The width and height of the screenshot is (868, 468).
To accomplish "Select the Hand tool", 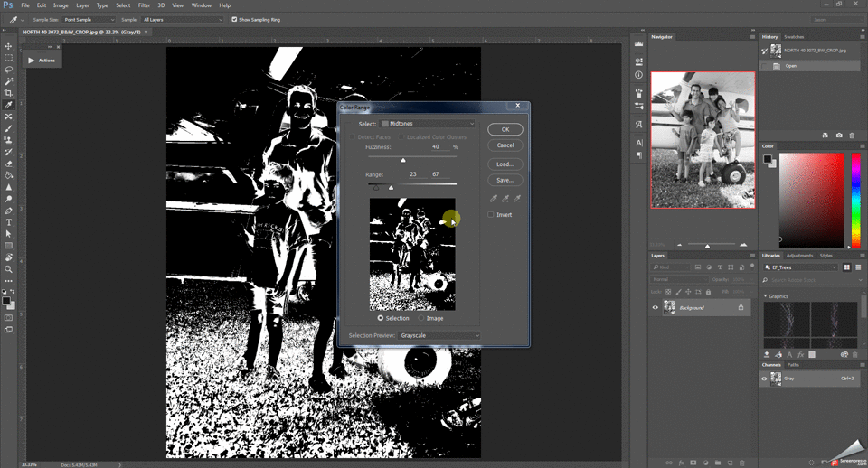I will tap(8, 257).
